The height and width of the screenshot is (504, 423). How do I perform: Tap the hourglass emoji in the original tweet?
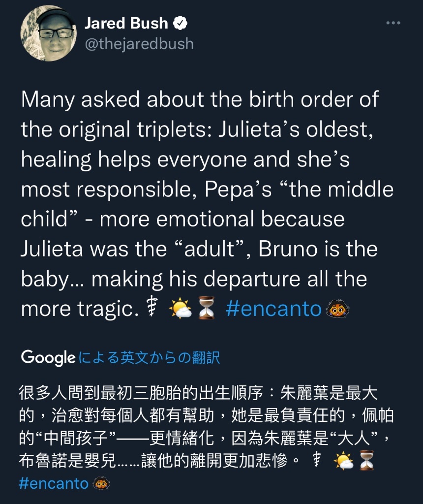pos(206,308)
